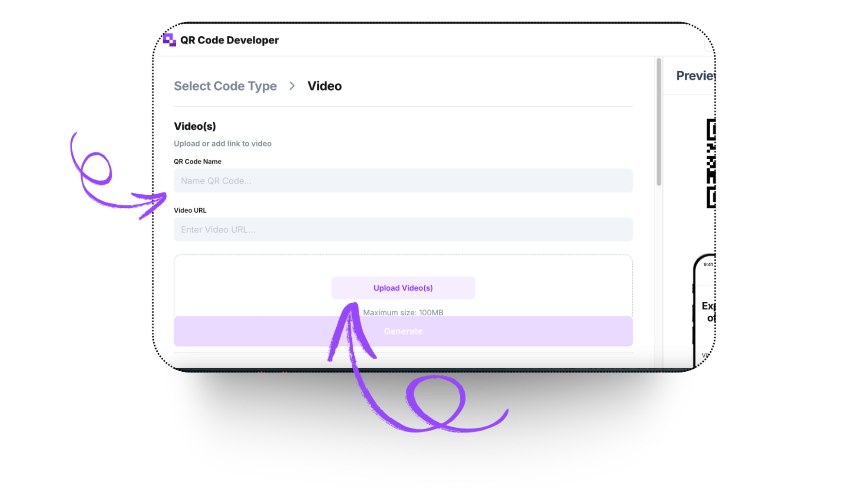Click the phone mockup preview
The image size is (868, 488).
click(704, 311)
